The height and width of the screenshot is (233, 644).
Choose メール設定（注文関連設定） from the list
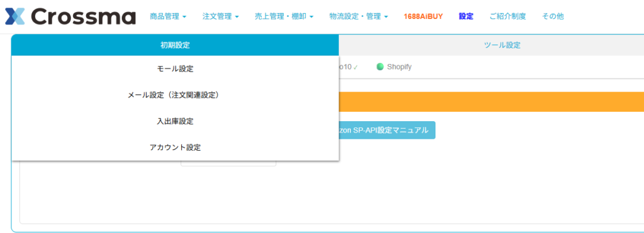(175, 95)
